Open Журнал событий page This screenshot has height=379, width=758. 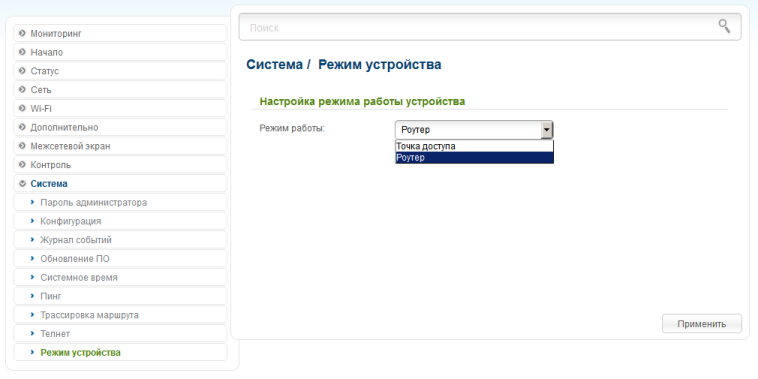(120, 240)
